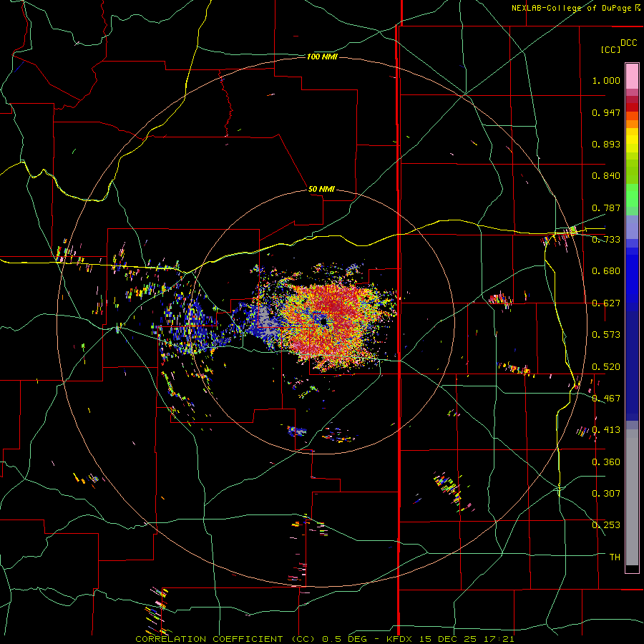
Task: Click the 0.253 color scale value
Action: click(x=606, y=525)
